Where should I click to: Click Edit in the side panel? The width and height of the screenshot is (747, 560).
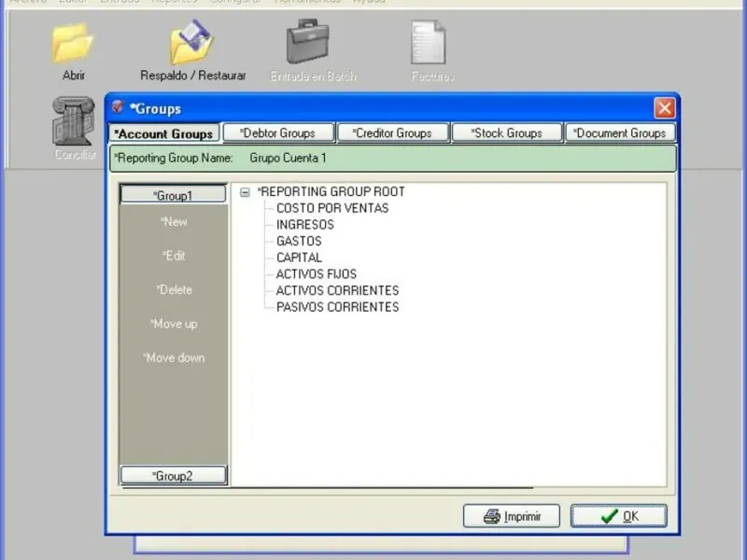point(174,256)
